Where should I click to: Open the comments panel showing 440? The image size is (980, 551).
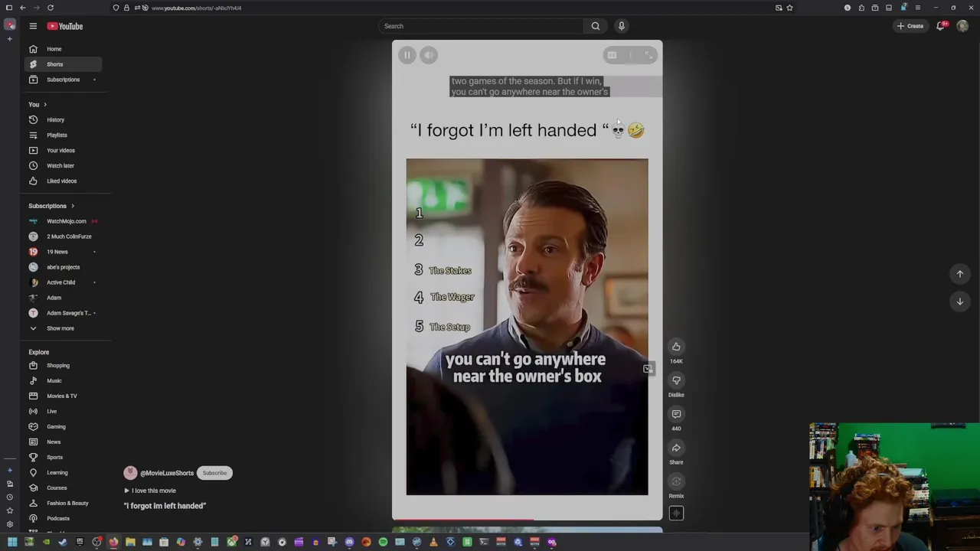pos(676,414)
